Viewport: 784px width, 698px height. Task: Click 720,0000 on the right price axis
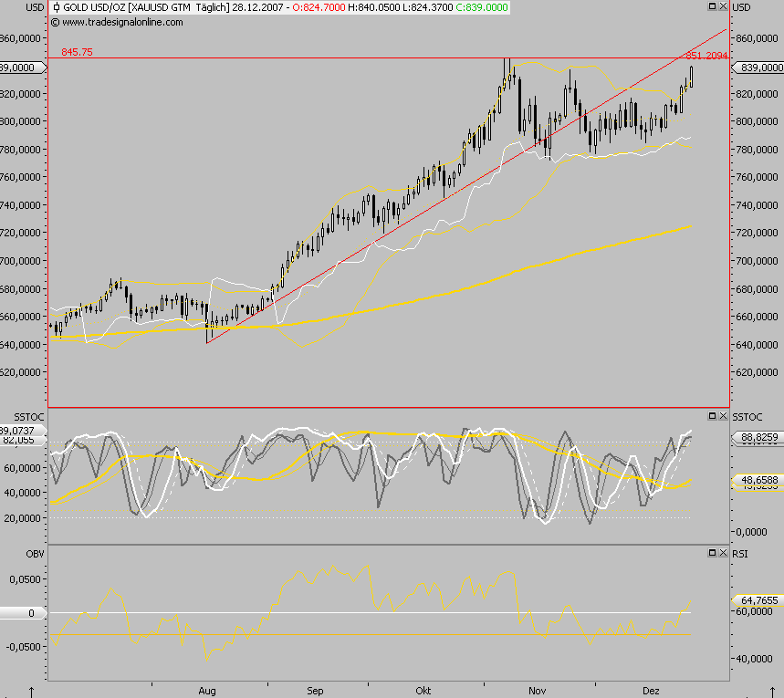click(757, 233)
